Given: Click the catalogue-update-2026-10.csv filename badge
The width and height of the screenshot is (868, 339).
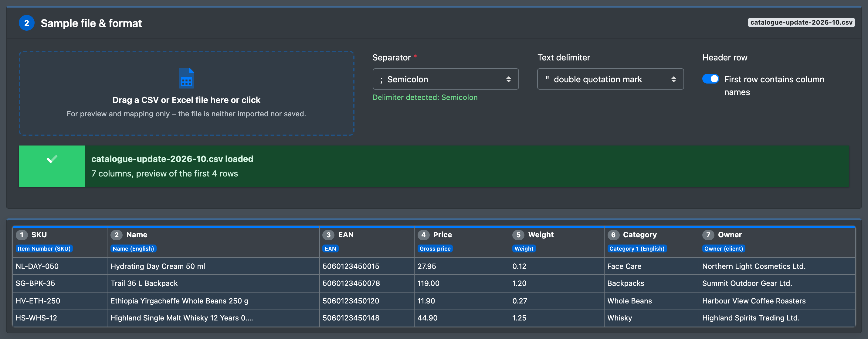Looking at the screenshot, I should [x=801, y=22].
